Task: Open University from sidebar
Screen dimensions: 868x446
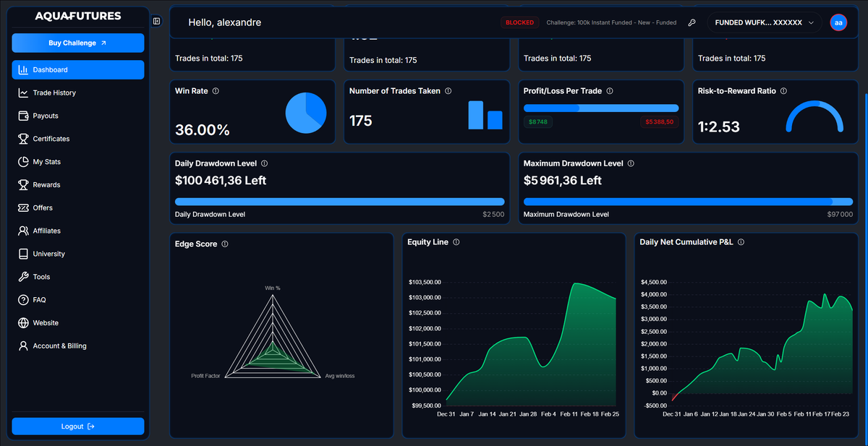Action: coord(78,254)
